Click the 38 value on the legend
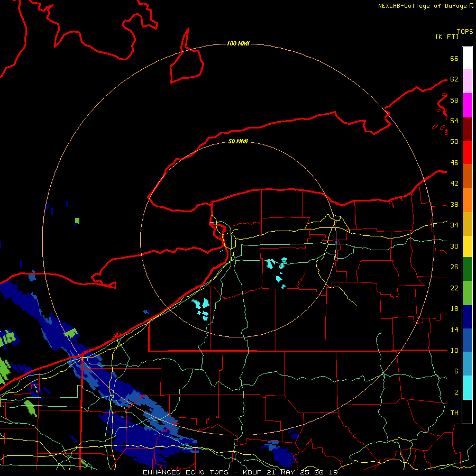This screenshot has width=476, height=476. (x=454, y=205)
